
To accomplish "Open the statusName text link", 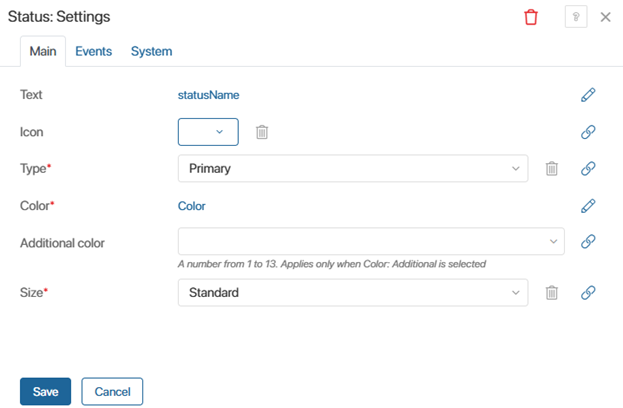I will [x=208, y=95].
